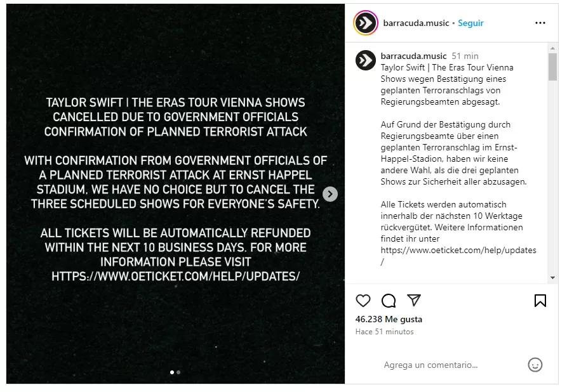
Task: Open more options three-dot menu
Action: 540,23
